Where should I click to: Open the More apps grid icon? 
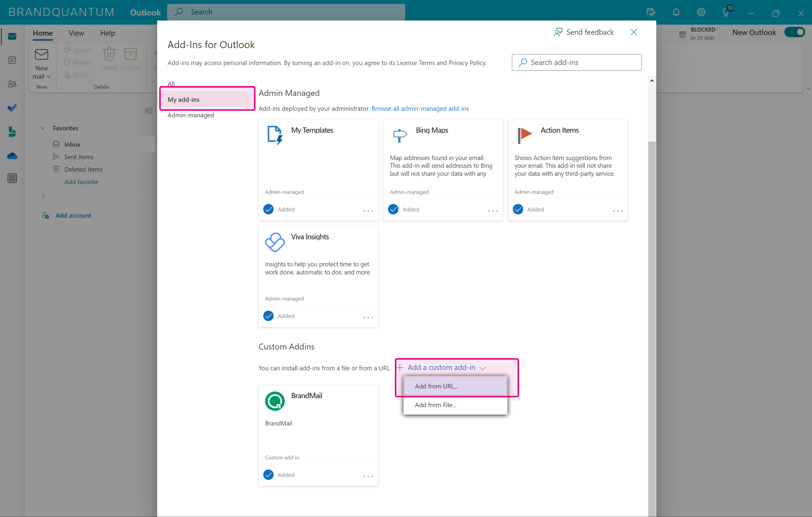12,178
